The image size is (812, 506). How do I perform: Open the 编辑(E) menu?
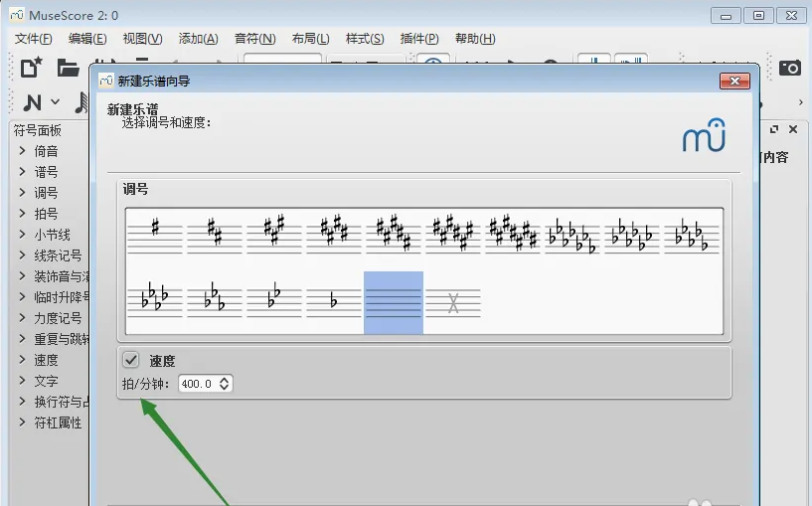coord(87,39)
